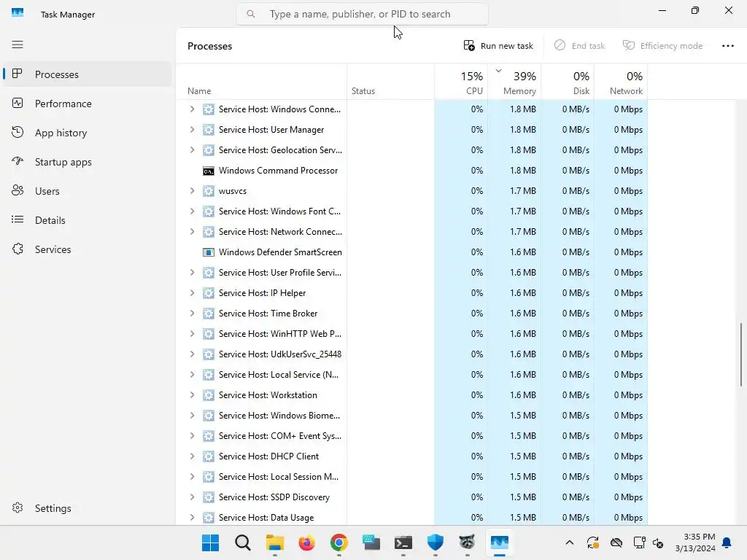Switch to the App history page
This screenshot has height=560, width=747.
click(x=88, y=133)
